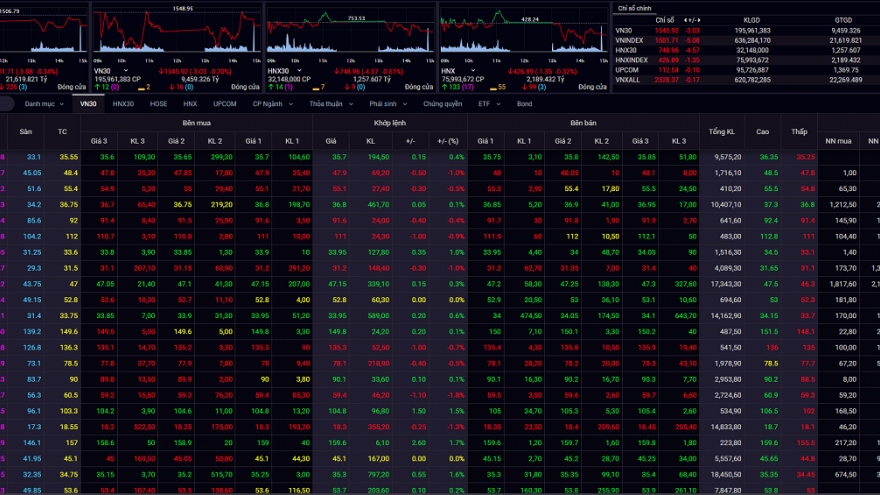Switch to the HNX30 tab

[x=123, y=103]
